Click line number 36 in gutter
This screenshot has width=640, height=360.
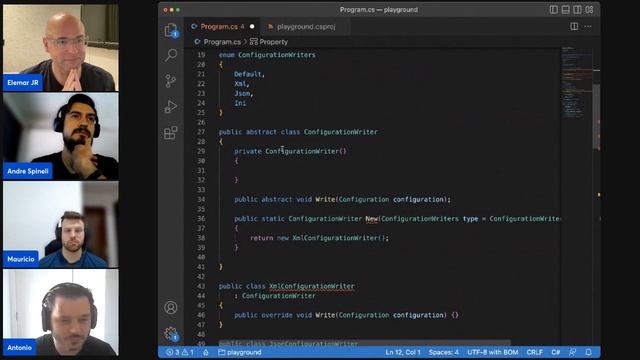201,219
